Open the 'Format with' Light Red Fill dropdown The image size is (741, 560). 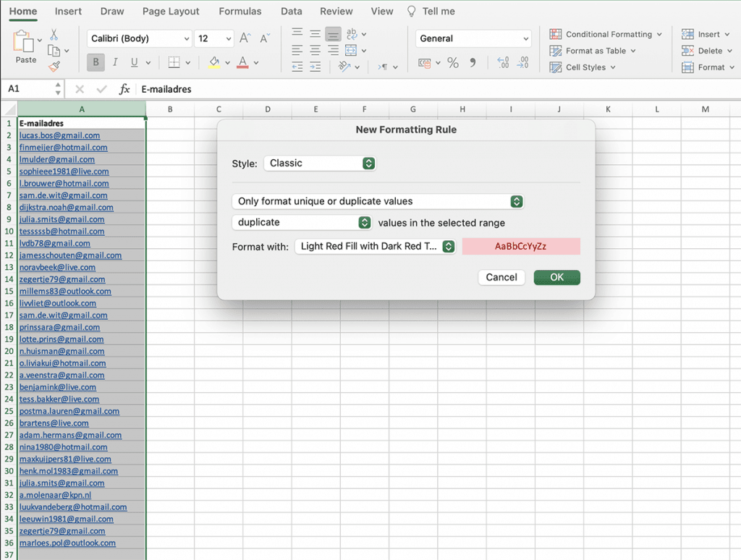[x=375, y=247]
